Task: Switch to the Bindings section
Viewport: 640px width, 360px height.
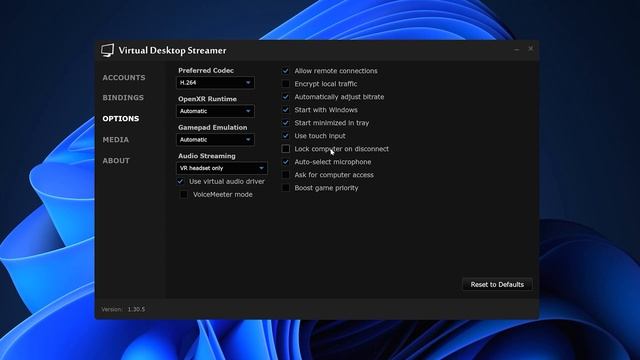Action: point(123,98)
